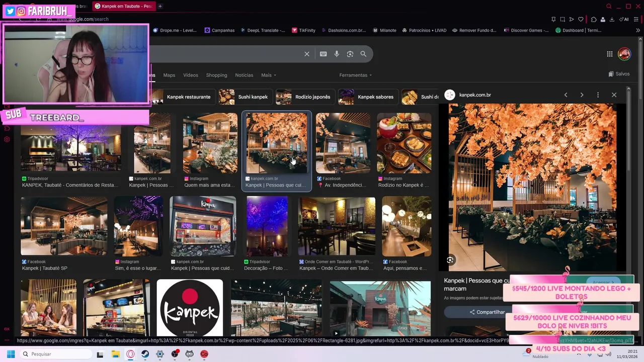Go to next image in preview panel
Image resolution: width=644 pixels, height=362 pixels.
[582, 95]
